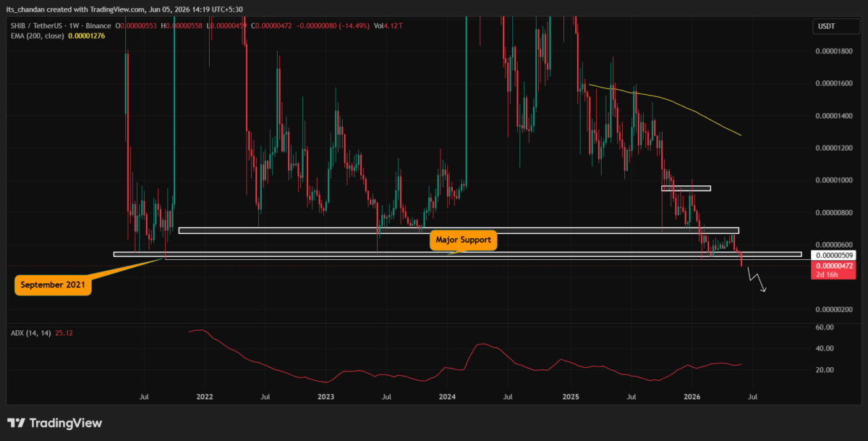Click the 40.00 ADX axis label

point(825,348)
